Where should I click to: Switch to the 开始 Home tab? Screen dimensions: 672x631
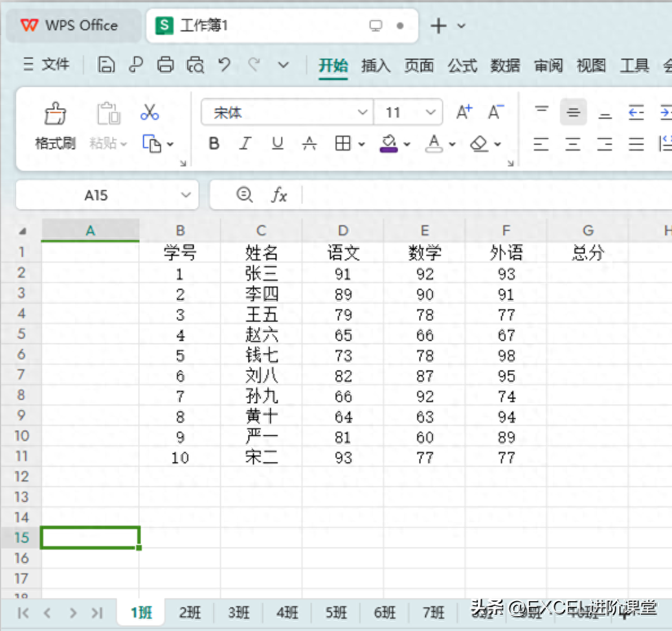tap(333, 65)
